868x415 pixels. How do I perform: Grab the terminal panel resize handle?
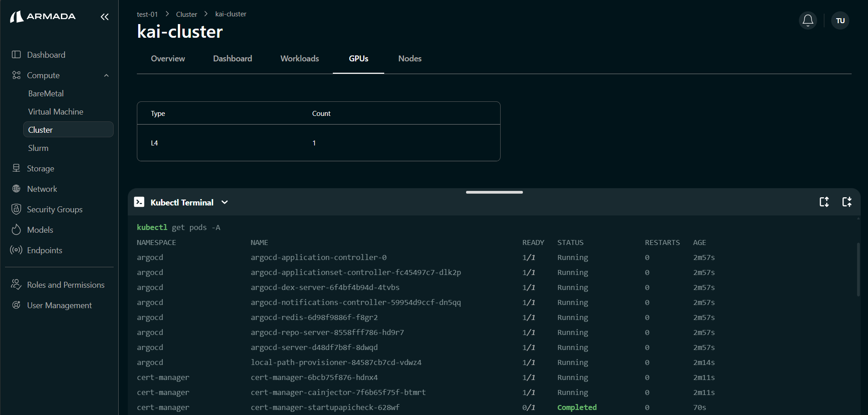pos(494,192)
